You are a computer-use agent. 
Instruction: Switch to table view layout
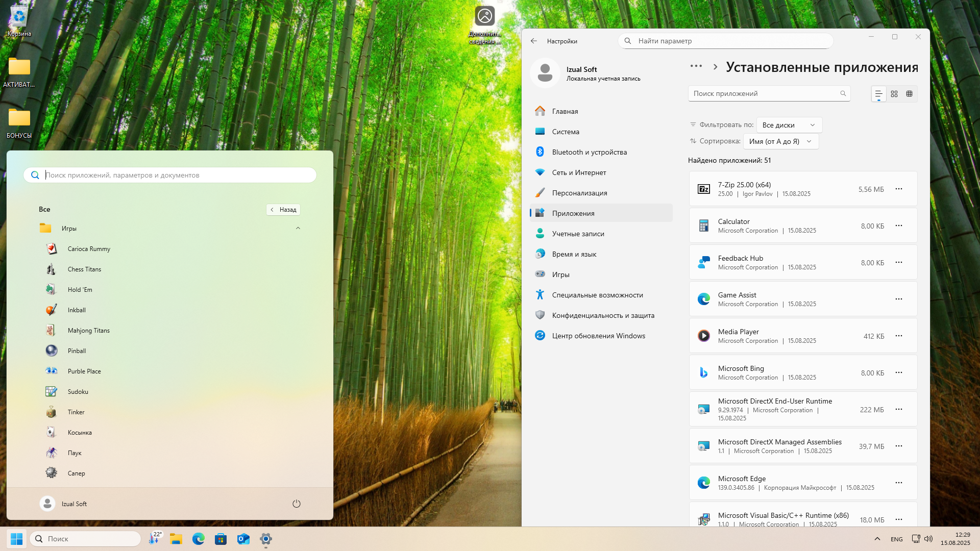point(909,94)
